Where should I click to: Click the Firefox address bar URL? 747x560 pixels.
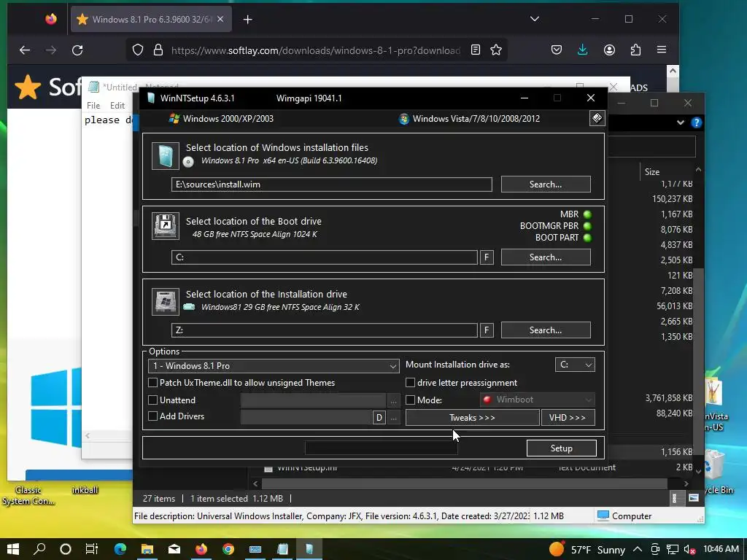coord(315,50)
